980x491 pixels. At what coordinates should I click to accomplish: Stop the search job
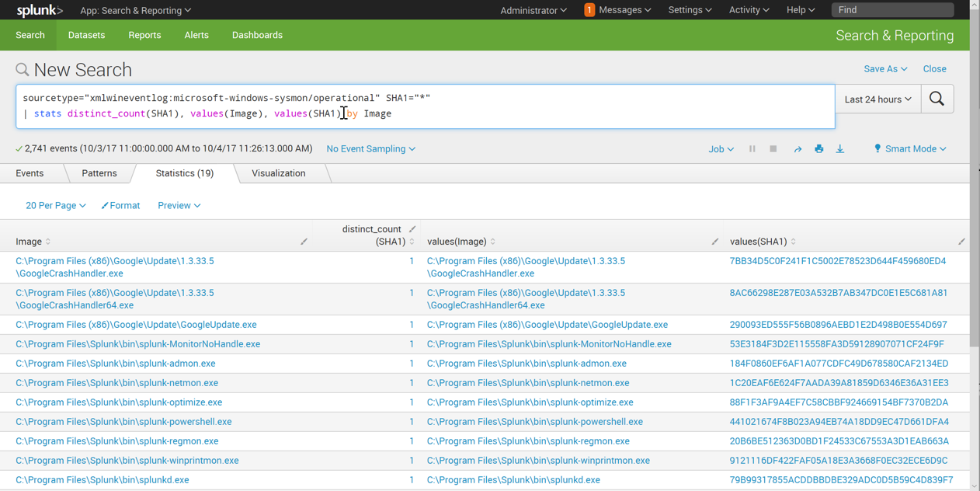coord(773,148)
